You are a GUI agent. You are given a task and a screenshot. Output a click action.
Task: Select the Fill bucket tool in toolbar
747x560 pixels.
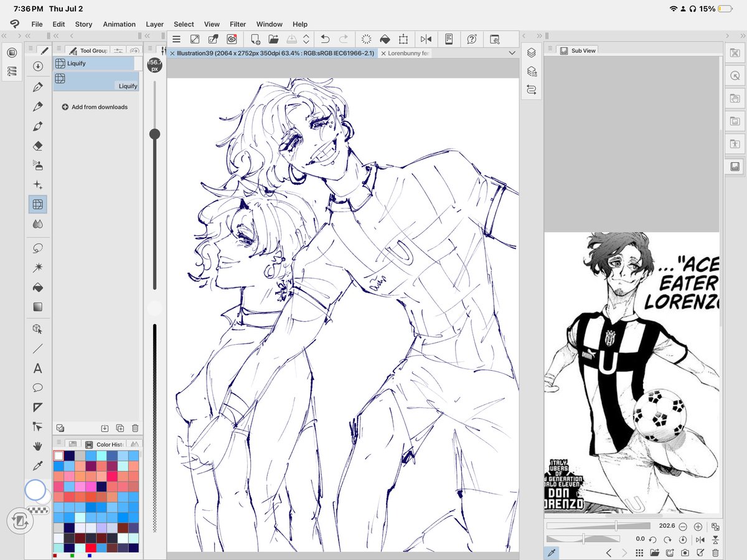[x=37, y=287]
